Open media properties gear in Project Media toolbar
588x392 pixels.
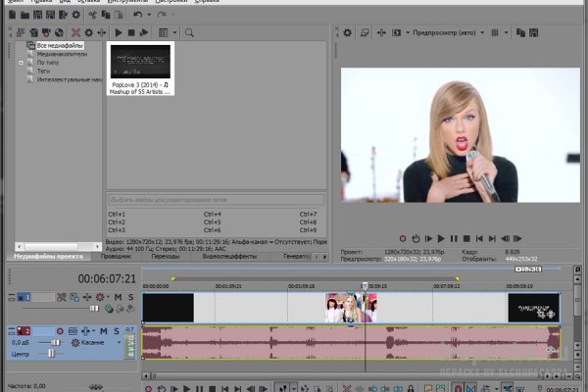[x=89, y=32]
